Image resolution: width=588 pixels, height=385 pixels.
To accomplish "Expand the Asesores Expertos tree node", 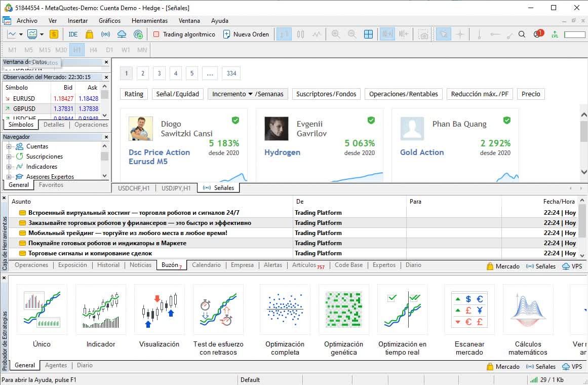I will [x=9, y=177].
